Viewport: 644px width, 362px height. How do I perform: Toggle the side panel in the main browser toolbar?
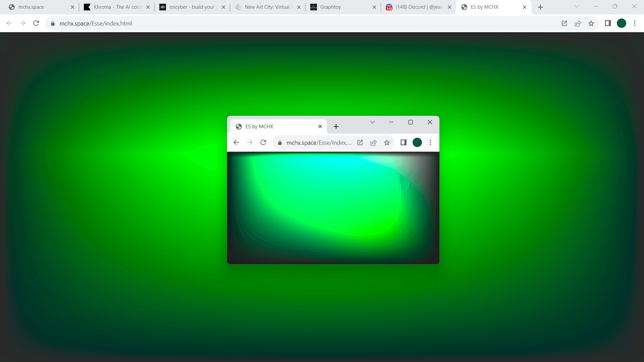pyautogui.click(x=607, y=23)
